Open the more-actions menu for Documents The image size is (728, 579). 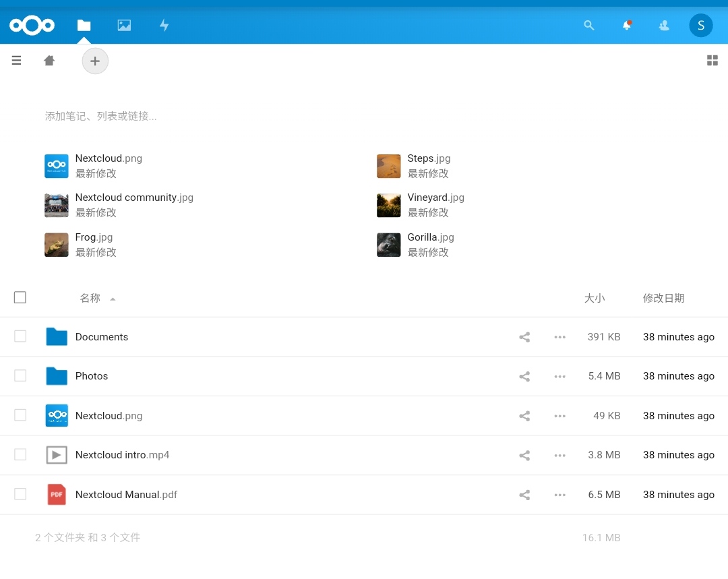(560, 337)
